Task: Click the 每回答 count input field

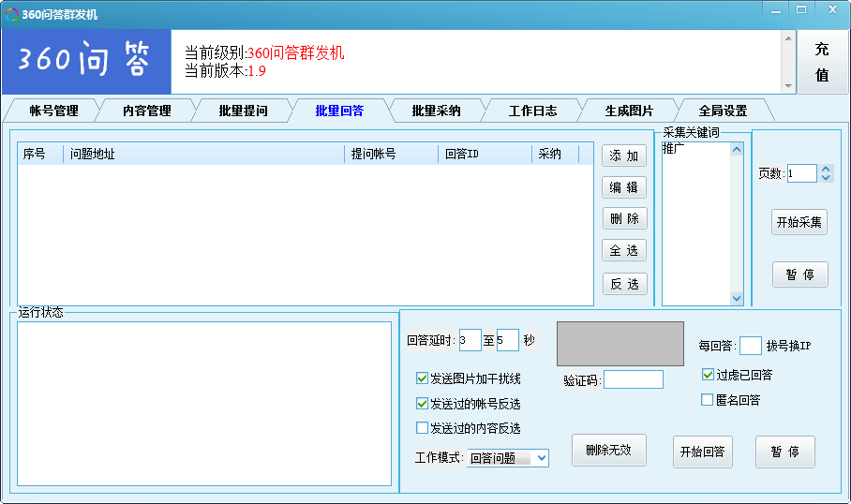Action: click(751, 346)
